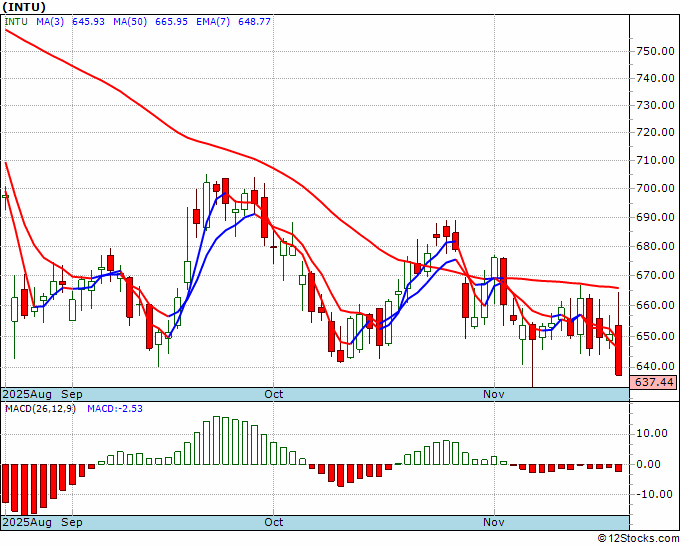Click the 640.00 price axis label
The width and height of the screenshot is (680, 546).
click(655, 366)
